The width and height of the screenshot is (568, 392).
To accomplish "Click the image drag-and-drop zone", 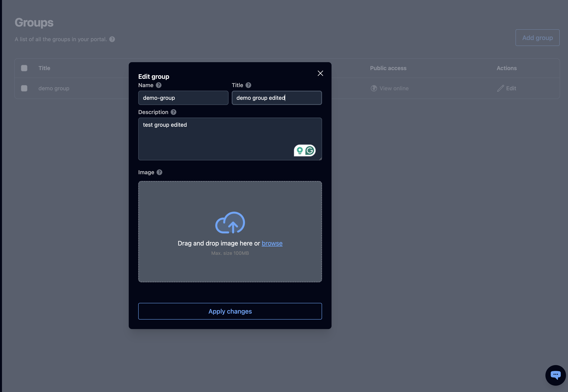I will click(x=230, y=232).
